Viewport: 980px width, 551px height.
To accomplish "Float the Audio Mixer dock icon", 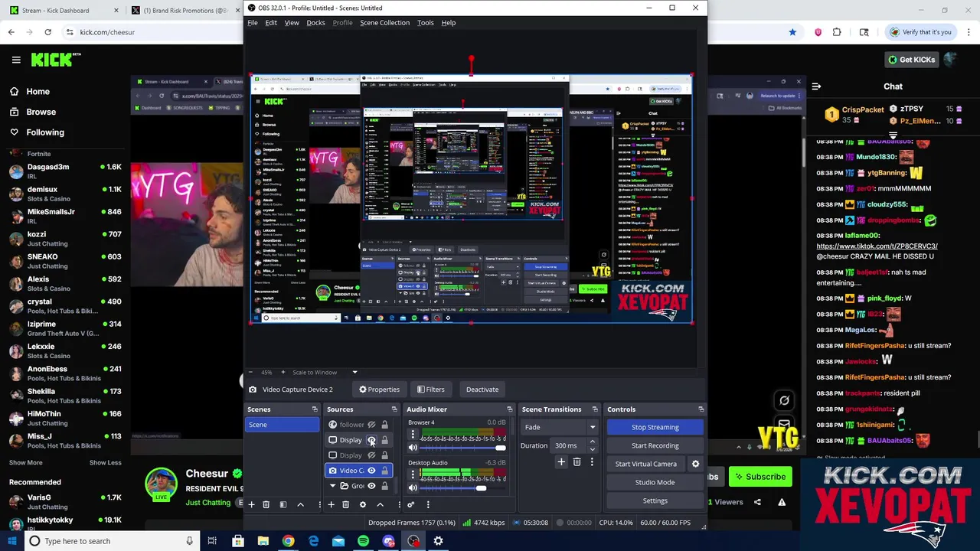I will (509, 409).
